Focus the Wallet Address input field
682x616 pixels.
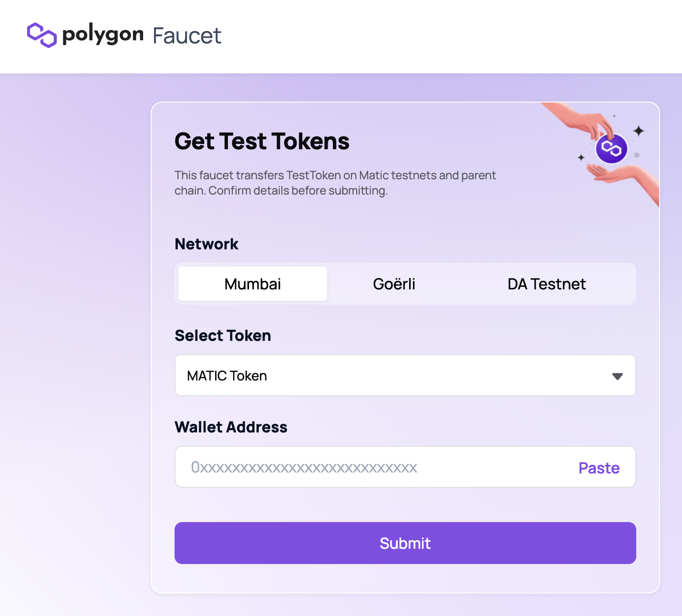372,467
